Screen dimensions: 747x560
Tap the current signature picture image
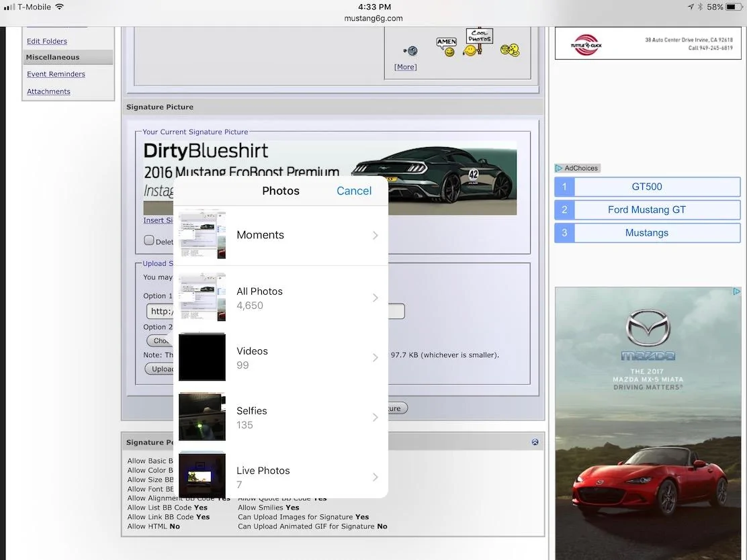(x=330, y=178)
